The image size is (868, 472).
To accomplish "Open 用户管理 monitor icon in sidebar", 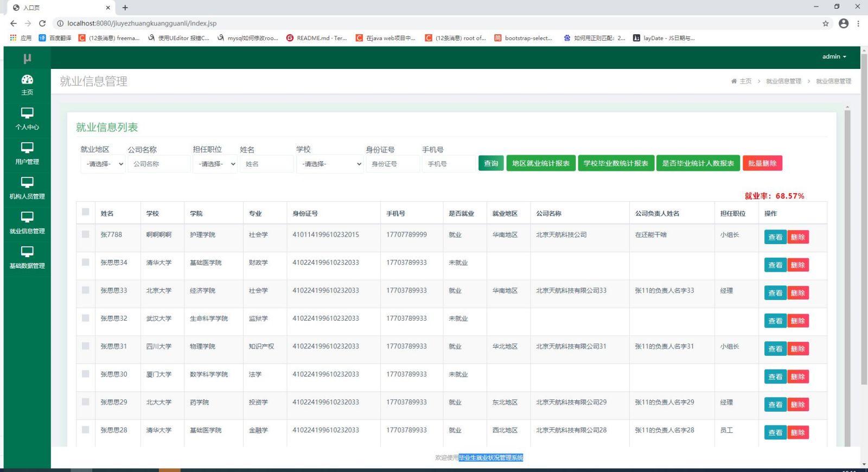I will point(27,148).
